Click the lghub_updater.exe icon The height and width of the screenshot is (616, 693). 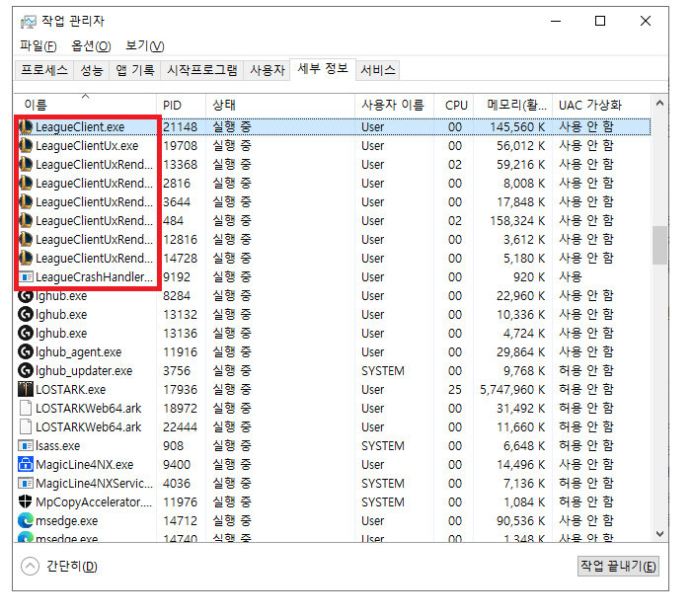(26, 371)
